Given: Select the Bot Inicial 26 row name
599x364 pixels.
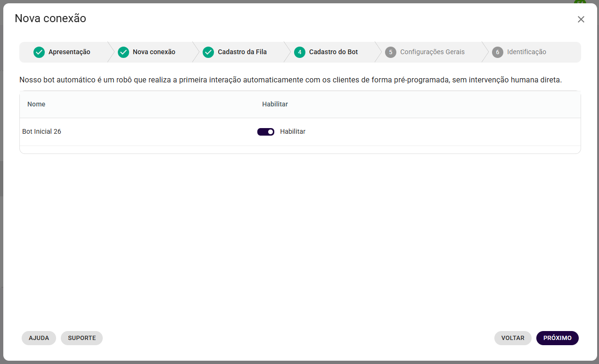Looking at the screenshot, I should point(41,132).
